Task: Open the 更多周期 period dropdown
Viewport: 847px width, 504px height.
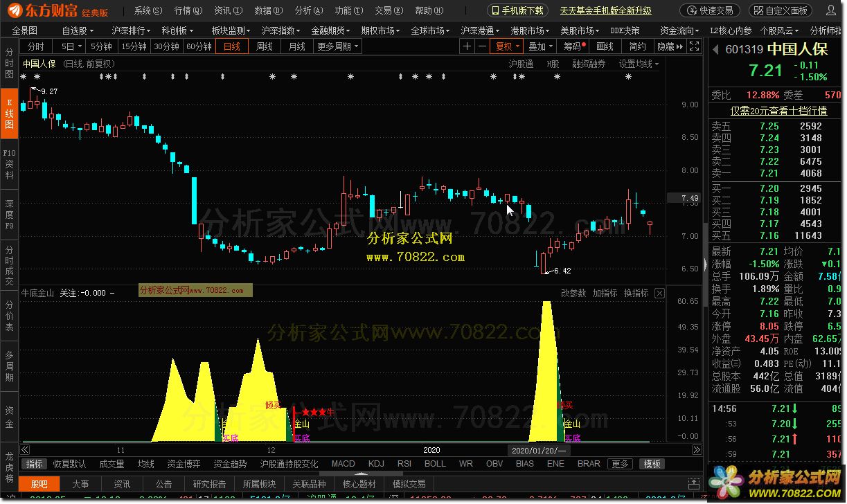Action: tap(338, 46)
